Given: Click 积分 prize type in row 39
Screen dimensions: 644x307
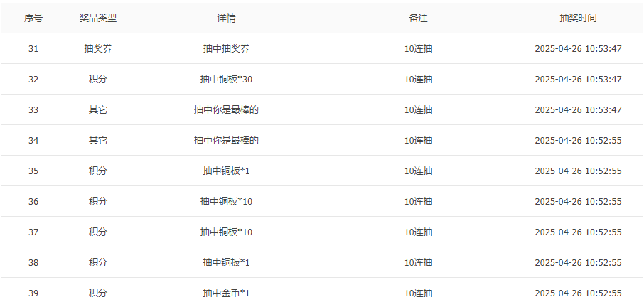Looking at the screenshot, I should (98, 293).
